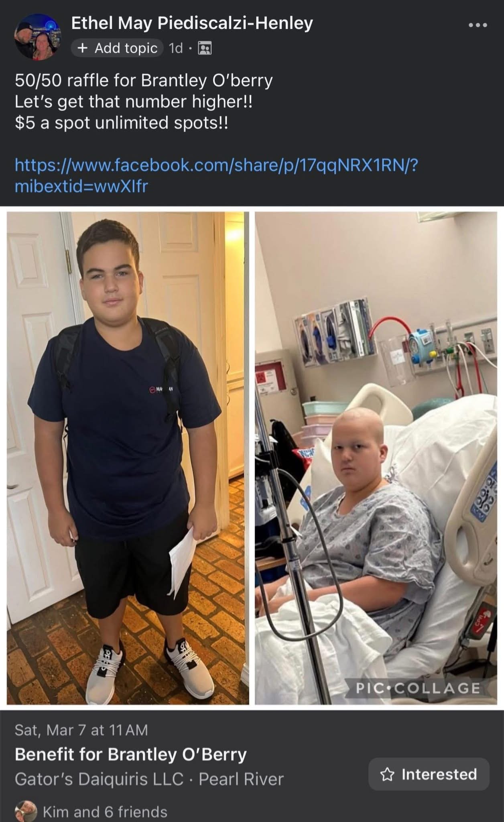
Task: Open the three-dot post options menu
Action: (x=478, y=25)
